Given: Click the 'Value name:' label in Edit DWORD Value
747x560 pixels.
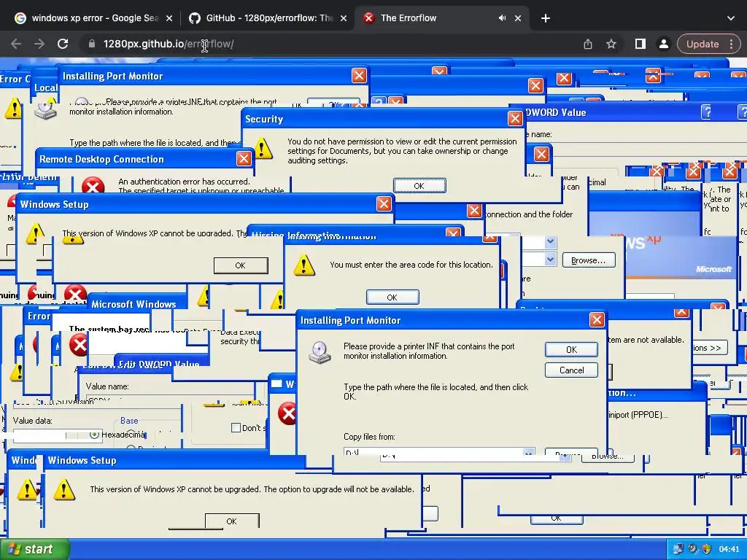Looking at the screenshot, I should (107, 386).
